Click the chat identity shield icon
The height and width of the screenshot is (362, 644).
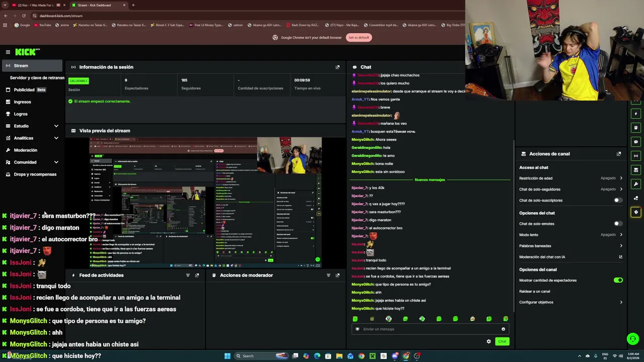click(x=358, y=329)
